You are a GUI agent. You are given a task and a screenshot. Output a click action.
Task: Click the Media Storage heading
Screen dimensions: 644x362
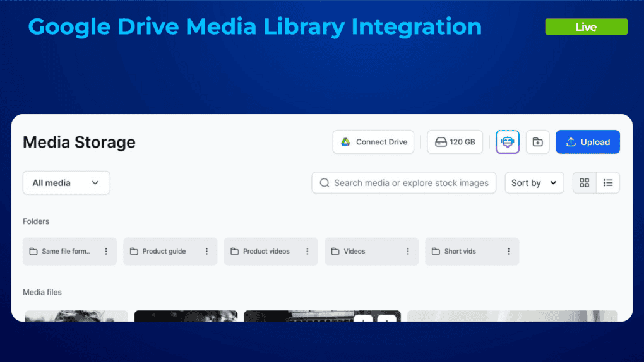[x=79, y=142]
